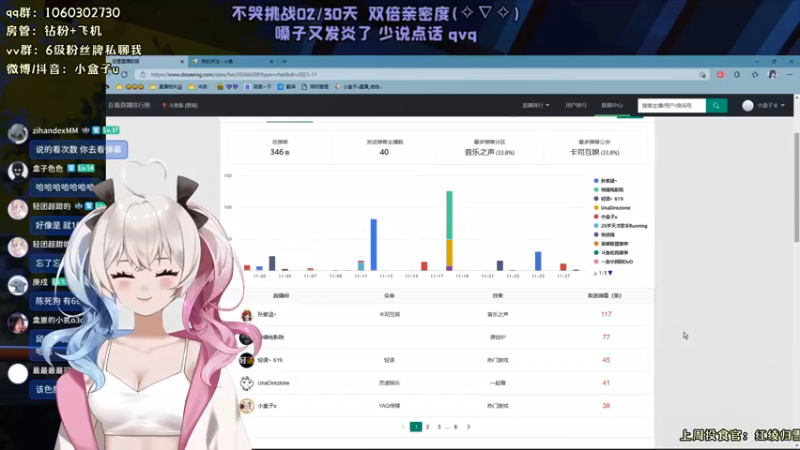Toggle the teal second legend series
This screenshot has width=800, height=450.
[608, 190]
